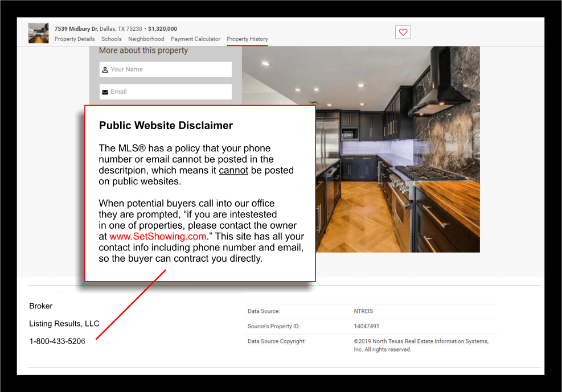
Task: Open the Property Details tab
Action: point(75,39)
